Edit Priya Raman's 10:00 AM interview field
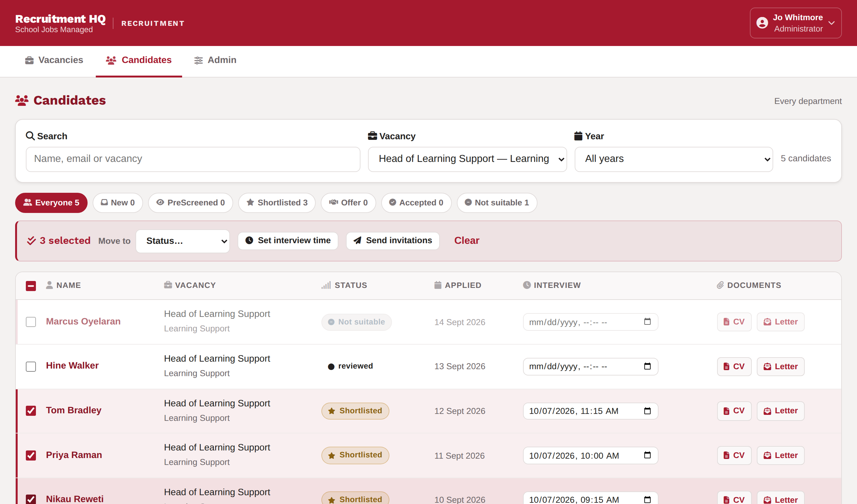857x504 pixels. [590, 456]
